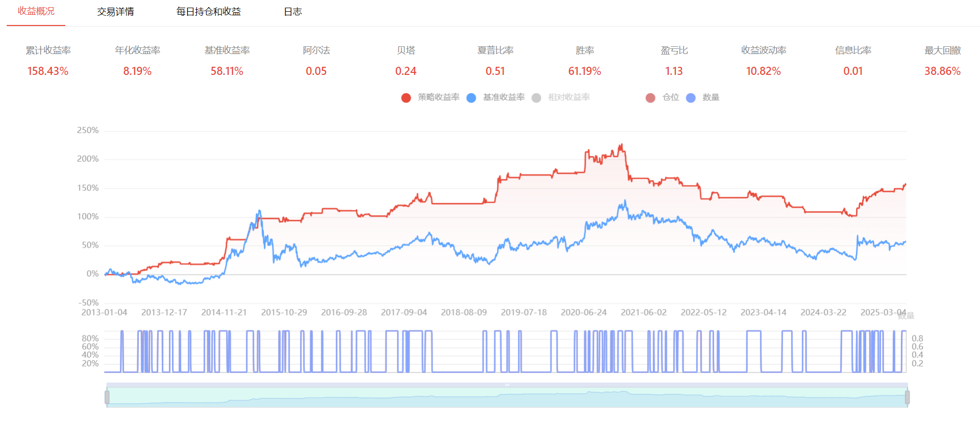The width and height of the screenshot is (980, 424).
Task: Click the blue 数量 legend dot
Action: 691,98
